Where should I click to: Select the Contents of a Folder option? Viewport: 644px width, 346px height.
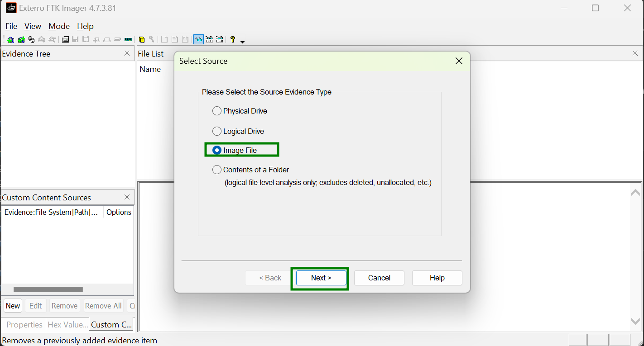pos(217,170)
